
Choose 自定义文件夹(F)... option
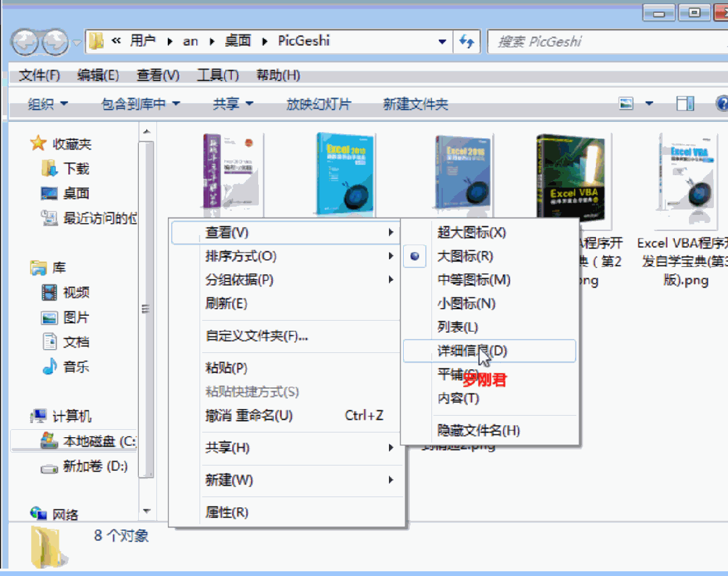(286, 335)
